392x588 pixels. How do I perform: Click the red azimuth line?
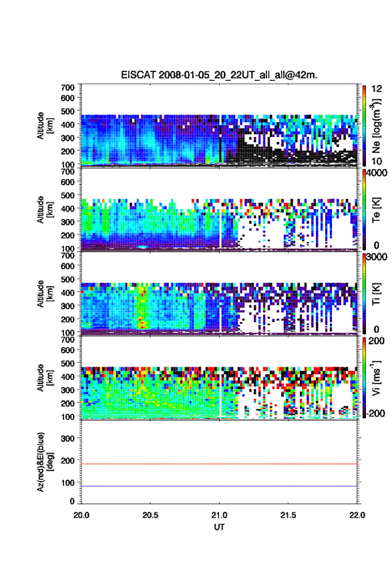[219, 464]
